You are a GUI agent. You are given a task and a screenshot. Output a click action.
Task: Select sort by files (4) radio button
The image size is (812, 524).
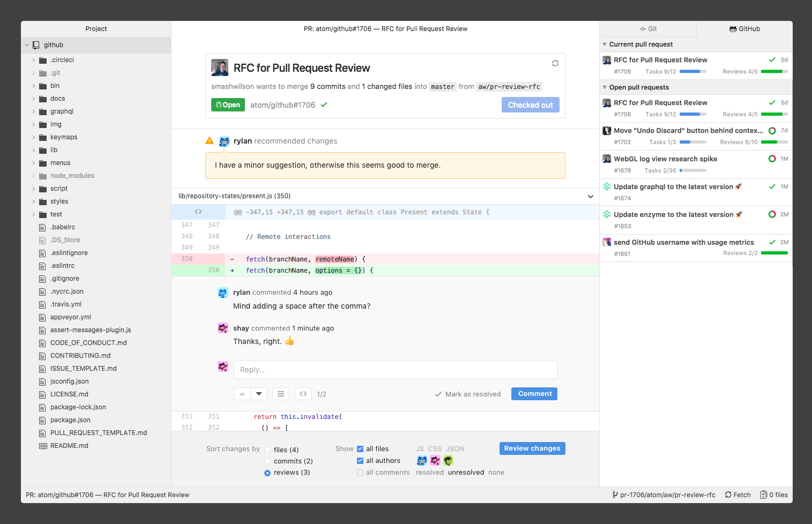(267, 450)
